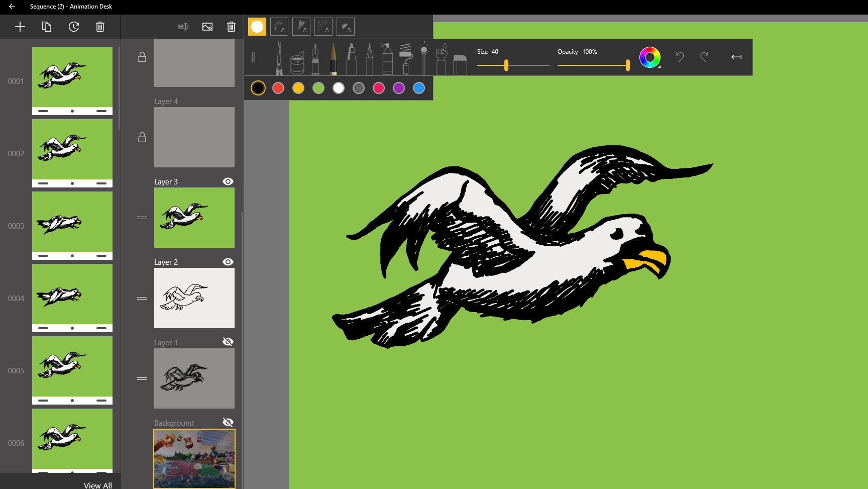This screenshot has width=868, height=489.
Task: Hide Layer 3 using its eye icon
Action: (228, 181)
